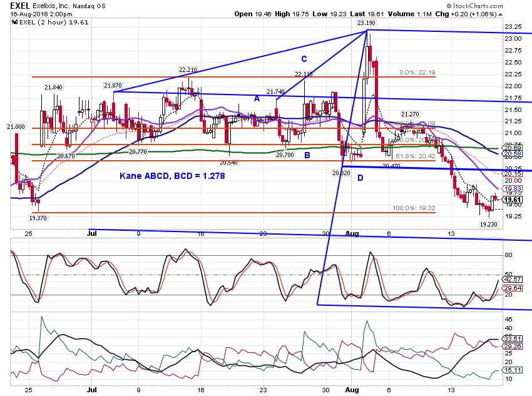The image size is (532, 396).
Task: Click the 0.0%: 22.19 Fibonacci label
Action: [417, 72]
